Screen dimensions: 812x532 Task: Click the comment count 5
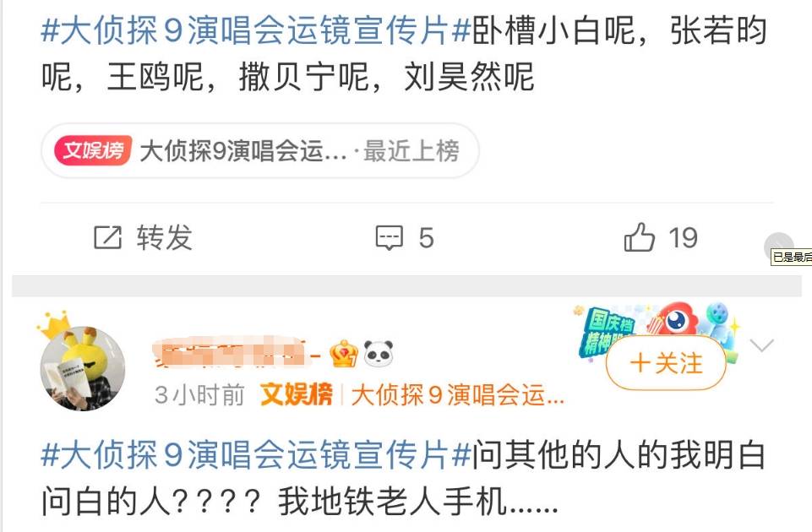(x=426, y=238)
